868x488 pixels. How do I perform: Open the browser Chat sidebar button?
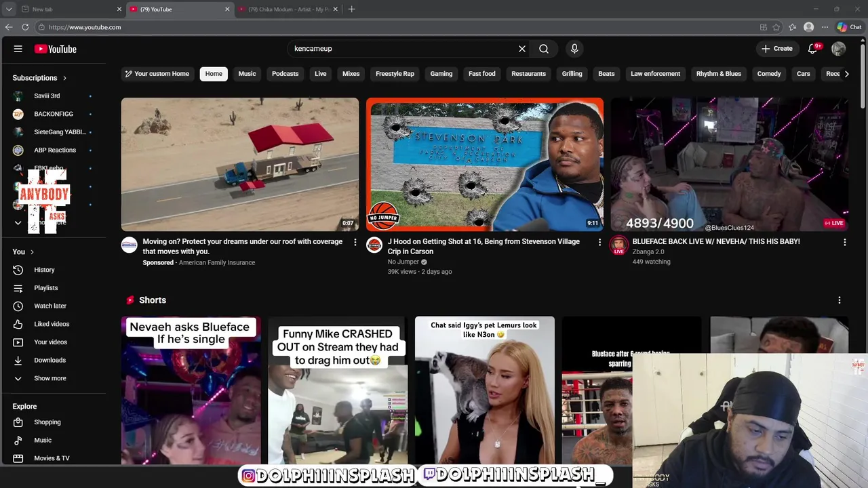pos(849,27)
